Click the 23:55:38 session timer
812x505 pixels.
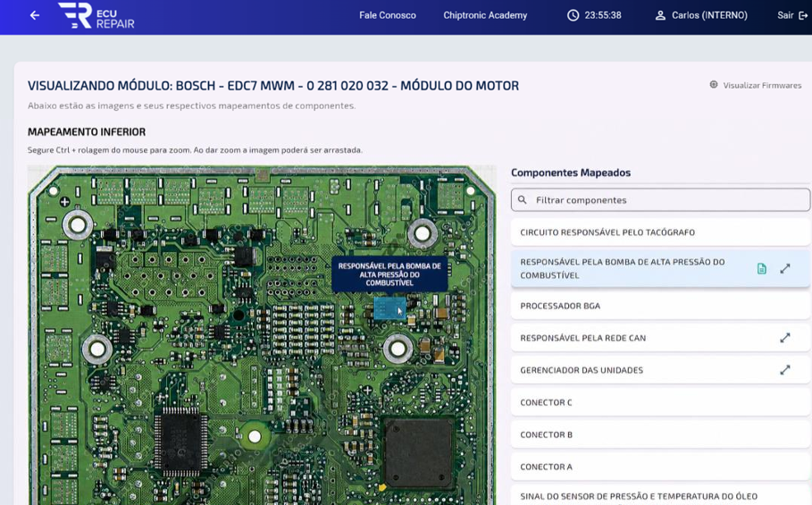[603, 15]
